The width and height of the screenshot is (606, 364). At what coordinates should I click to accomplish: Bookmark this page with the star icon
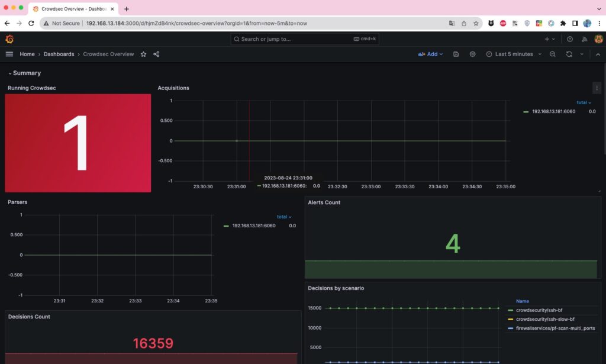pyautogui.click(x=476, y=23)
